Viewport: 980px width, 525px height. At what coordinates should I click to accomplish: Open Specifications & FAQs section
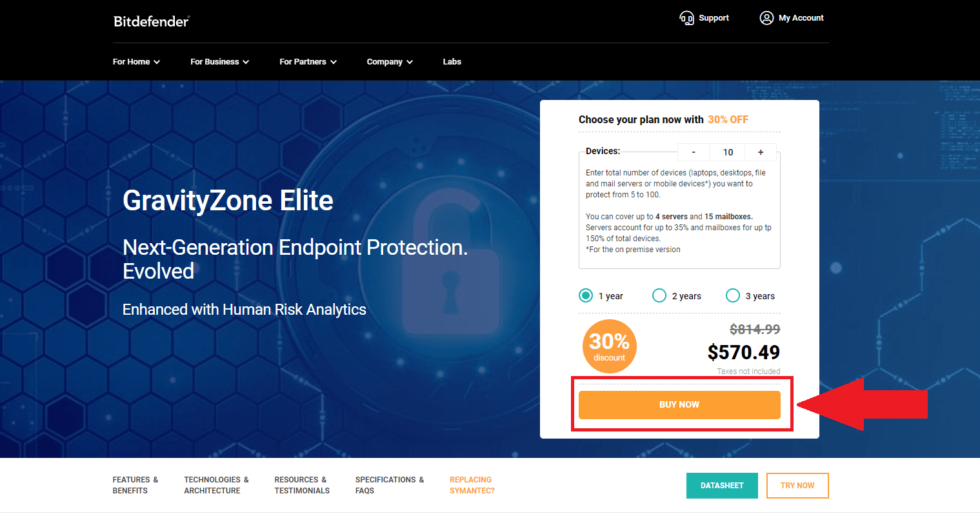[389, 485]
